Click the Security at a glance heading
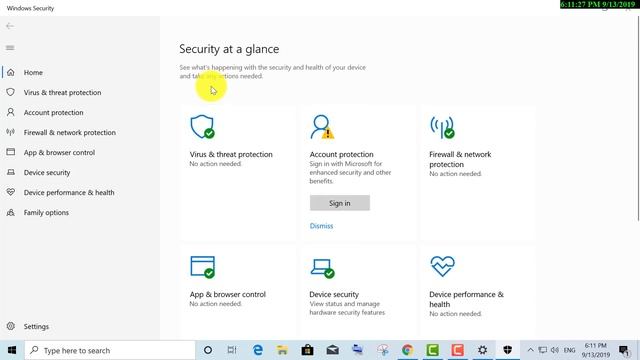Viewport: 640px width, 360px height. pyautogui.click(x=229, y=49)
